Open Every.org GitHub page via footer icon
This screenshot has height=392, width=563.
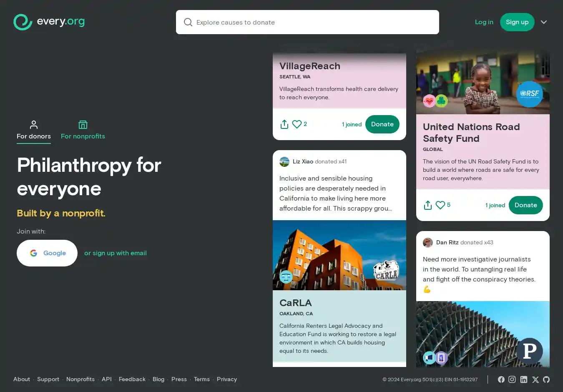(x=546, y=379)
